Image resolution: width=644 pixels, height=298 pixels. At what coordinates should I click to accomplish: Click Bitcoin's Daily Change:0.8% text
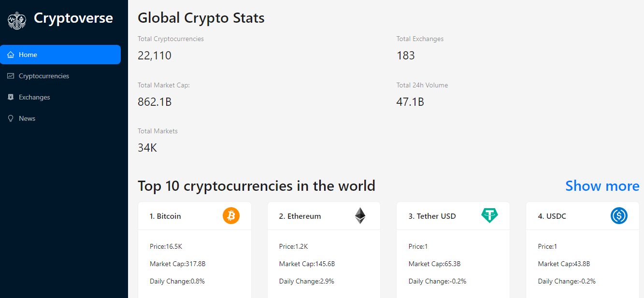click(177, 281)
